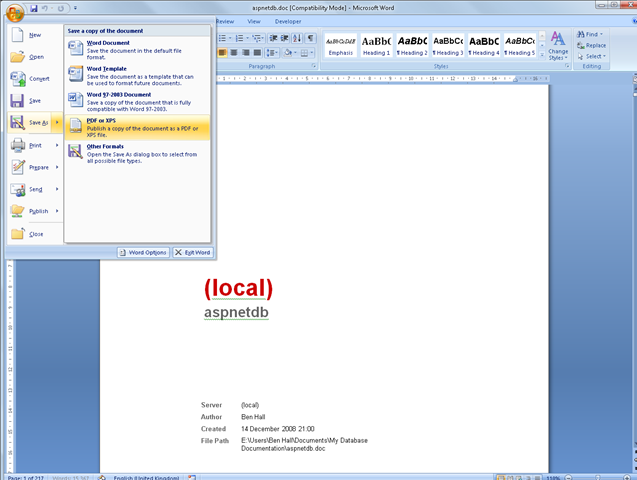Choose Open from the Office menu
The image size is (637, 480).
pyautogui.click(x=35, y=57)
